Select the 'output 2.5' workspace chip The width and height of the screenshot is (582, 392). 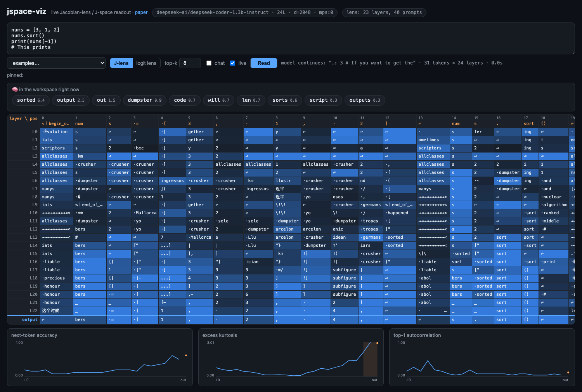click(71, 100)
